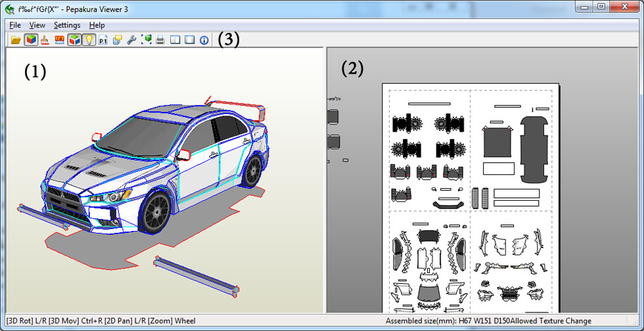Click the paint brush toolbar icon
This screenshot has height=331, width=644.
(45, 40)
